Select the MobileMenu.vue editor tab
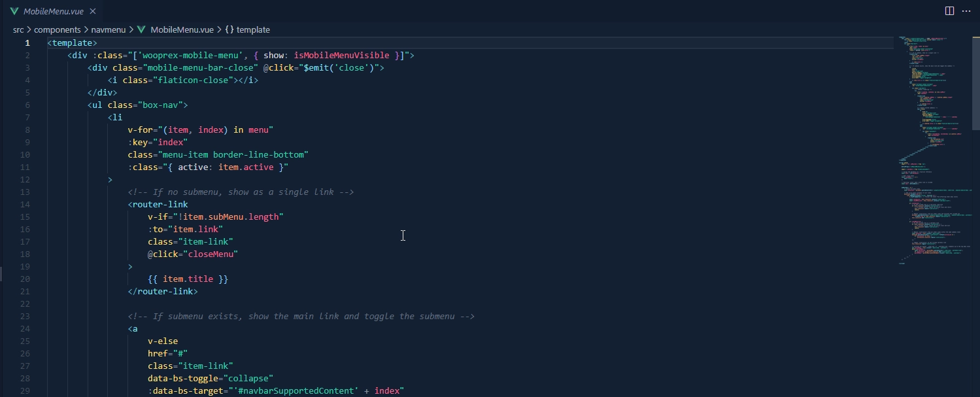 [x=53, y=11]
